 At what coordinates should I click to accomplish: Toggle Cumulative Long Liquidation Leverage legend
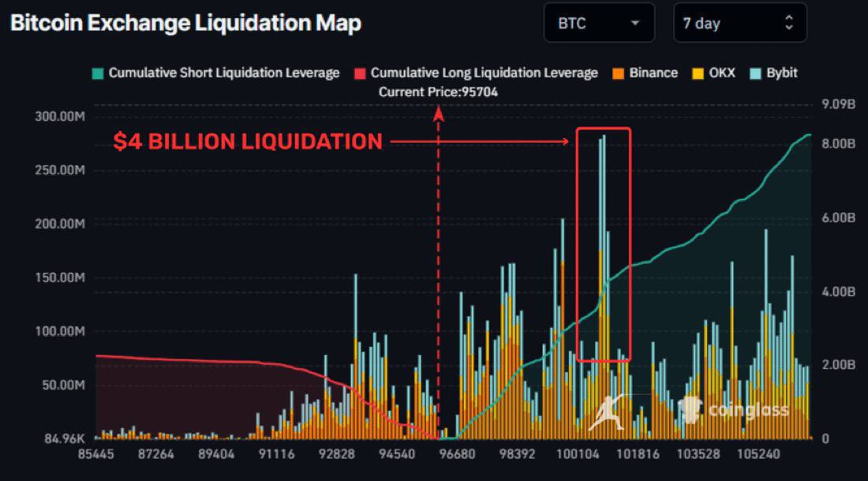pos(484,73)
